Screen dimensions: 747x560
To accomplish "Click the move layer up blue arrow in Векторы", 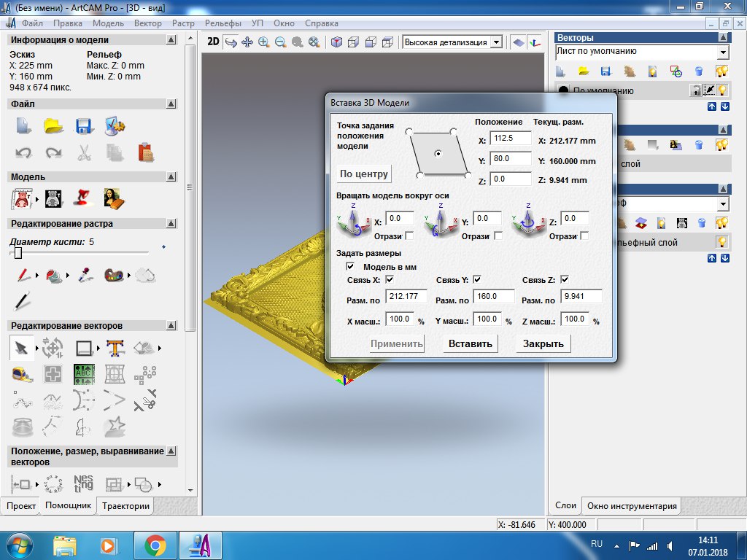I will coord(712,106).
